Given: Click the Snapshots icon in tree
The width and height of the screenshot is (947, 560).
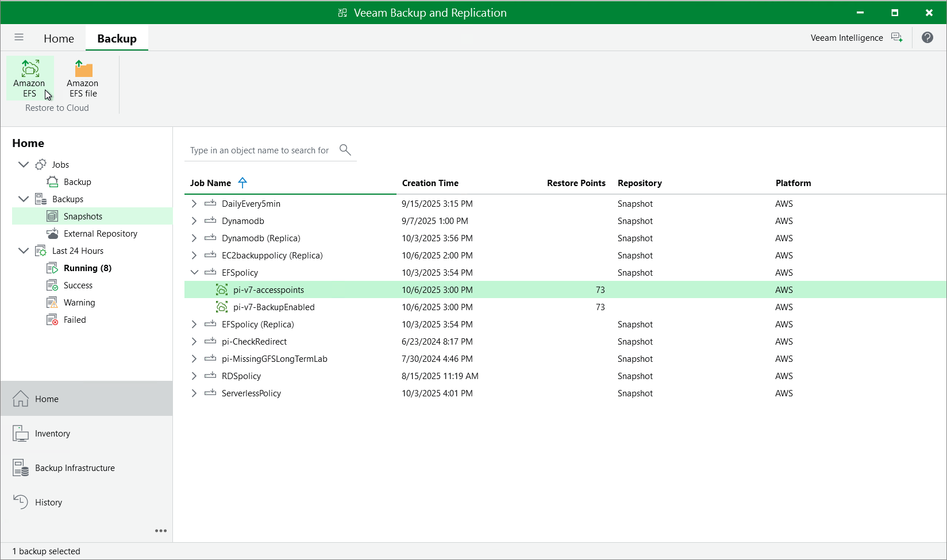Looking at the screenshot, I should pos(52,217).
